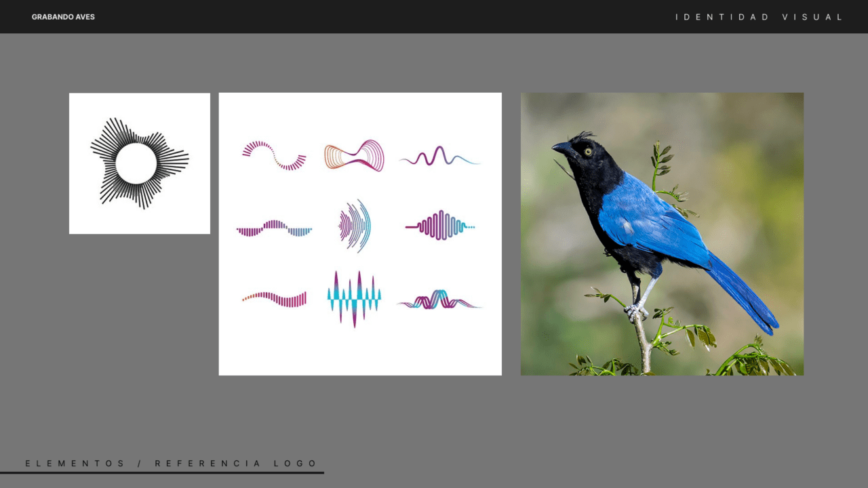Choose the purple-blue striped bar wave icon

point(274,228)
